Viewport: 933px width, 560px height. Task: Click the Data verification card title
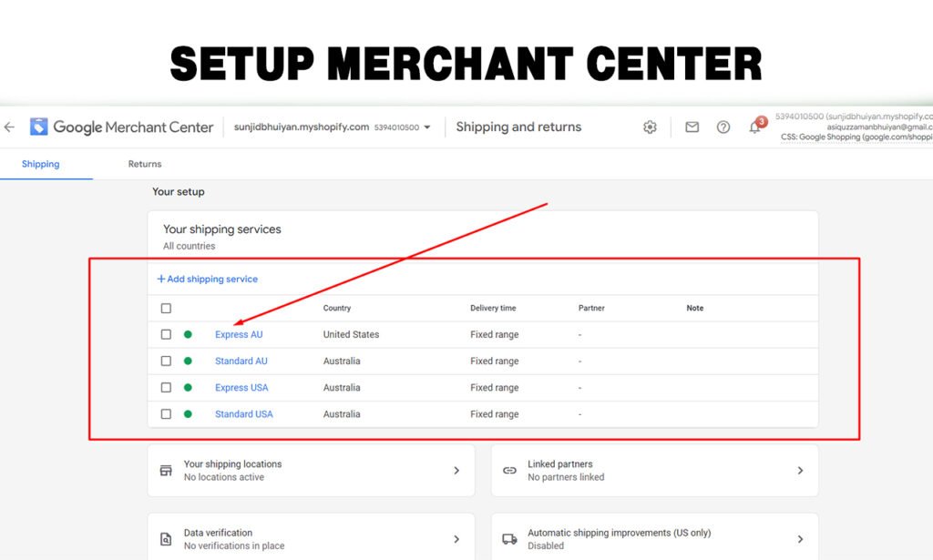click(x=218, y=533)
